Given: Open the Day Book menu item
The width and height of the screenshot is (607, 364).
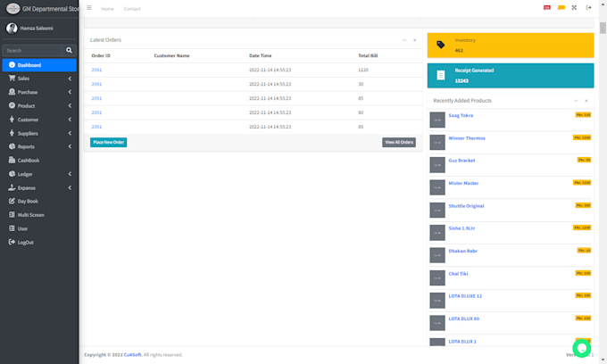Looking at the screenshot, I should [39, 201].
